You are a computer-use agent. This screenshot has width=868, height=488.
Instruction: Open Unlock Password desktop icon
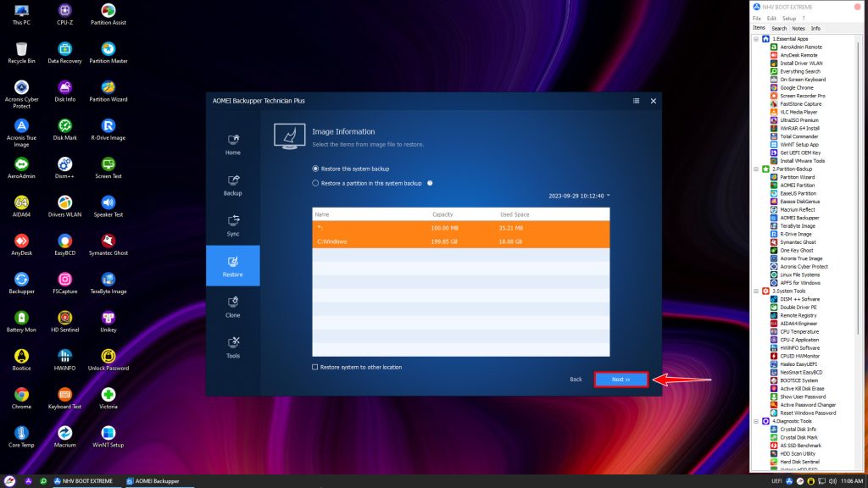108,359
